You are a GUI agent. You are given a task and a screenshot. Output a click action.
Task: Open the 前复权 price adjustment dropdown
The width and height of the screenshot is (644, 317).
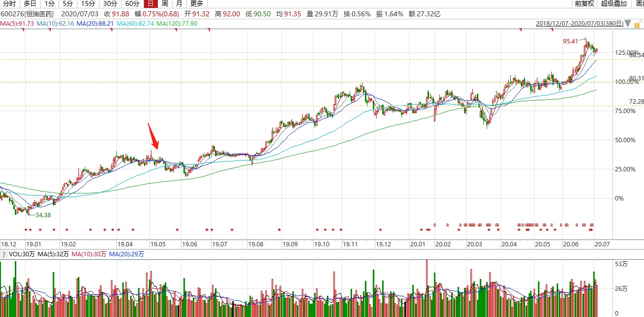(x=584, y=3)
